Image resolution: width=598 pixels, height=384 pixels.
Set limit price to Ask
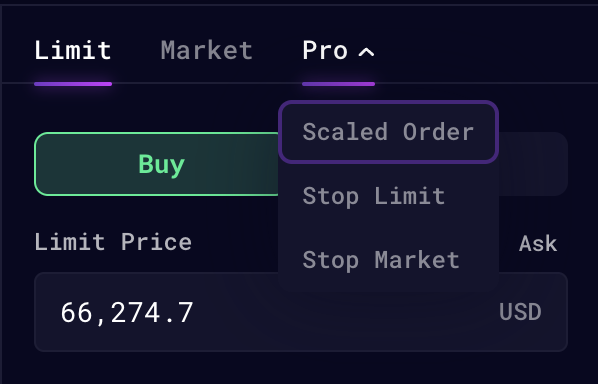pos(538,243)
